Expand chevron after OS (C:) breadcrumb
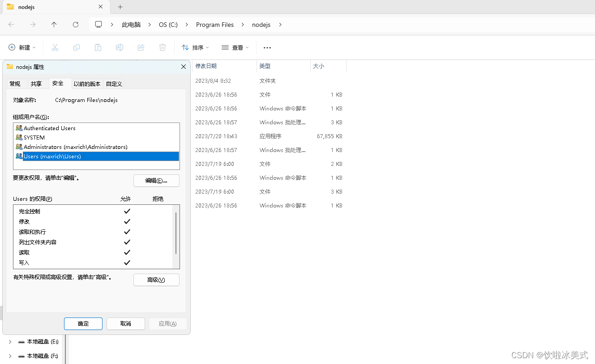This screenshot has width=595, height=364. [x=187, y=25]
